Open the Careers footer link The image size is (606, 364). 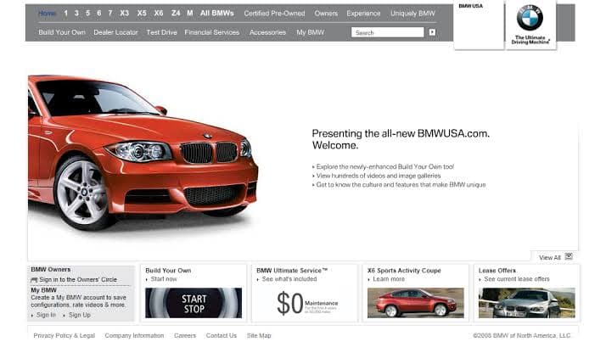tap(185, 335)
